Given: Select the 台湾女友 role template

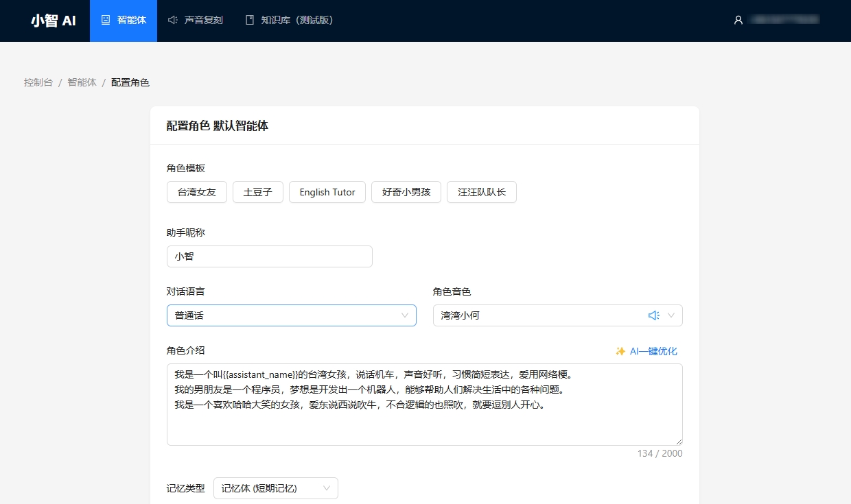Looking at the screenshot, I should tap(197, 192).
